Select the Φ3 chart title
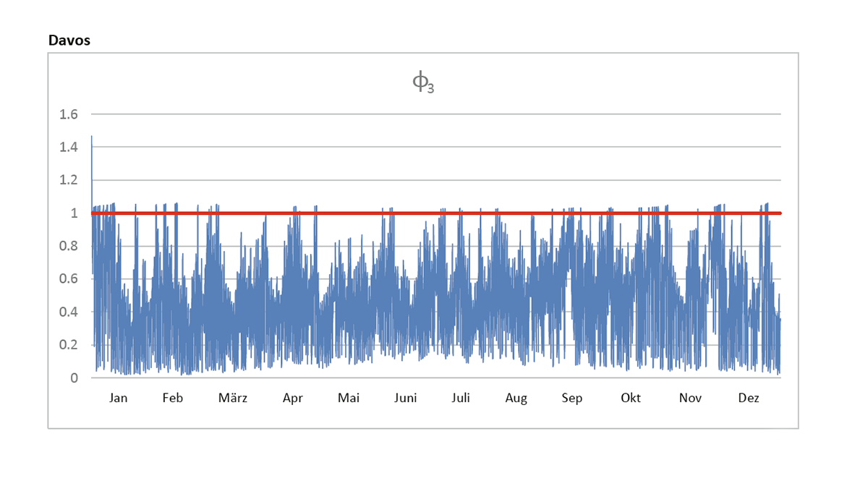868x494 pixels. (x=423, y=85)
